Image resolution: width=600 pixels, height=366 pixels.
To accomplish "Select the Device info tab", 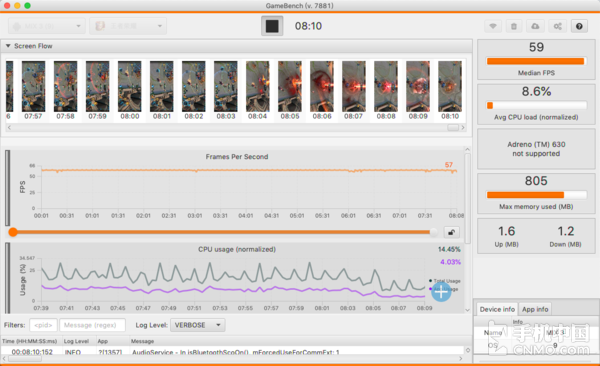I will click(497, 309).
